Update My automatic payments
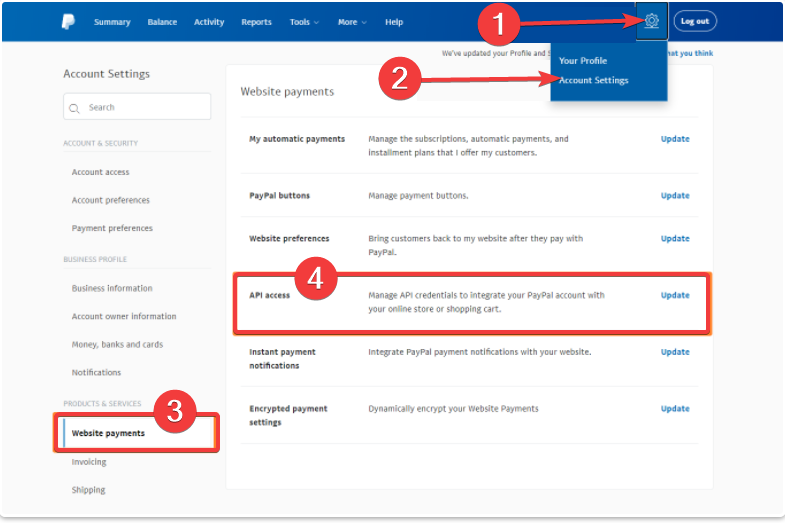This screenshot has height=523, width=785. tap(675, 139)
